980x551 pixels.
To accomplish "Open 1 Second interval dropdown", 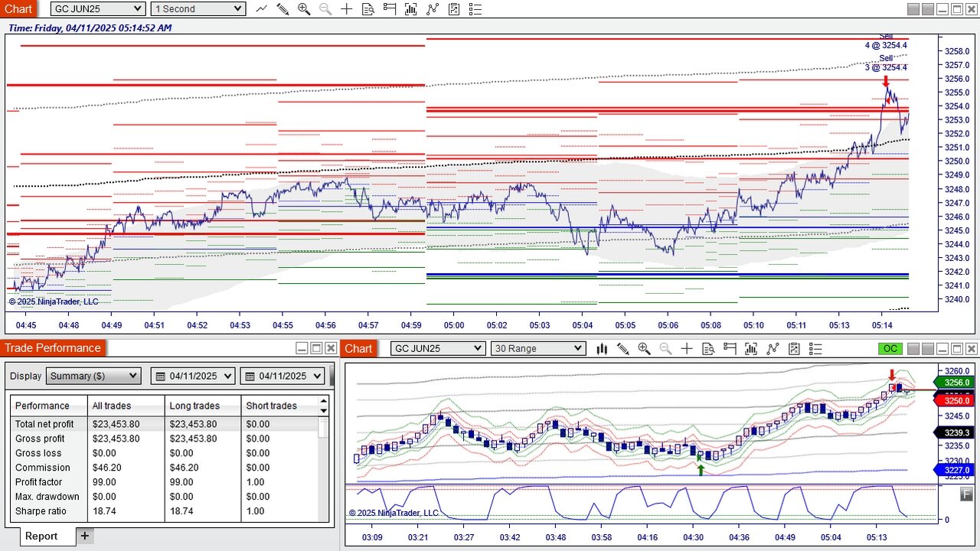I will [198, 8].
